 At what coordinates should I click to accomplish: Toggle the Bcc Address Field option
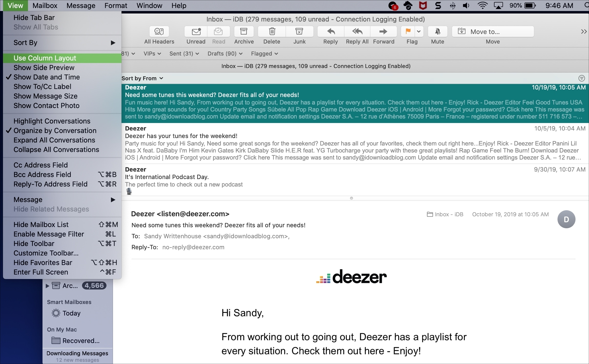coord(62,174)
